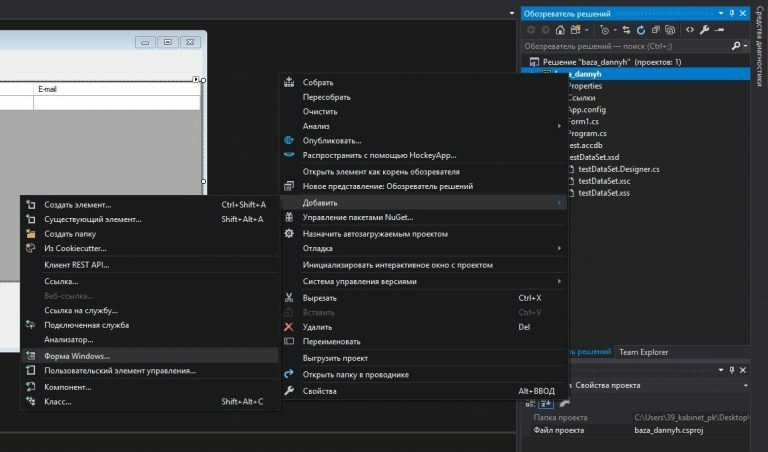Click the Pending Changes filter clock icon
The width and height of the screenshot is (768, 452).
tap(604, 30)
